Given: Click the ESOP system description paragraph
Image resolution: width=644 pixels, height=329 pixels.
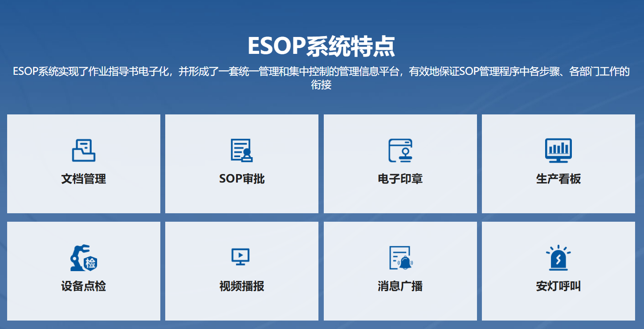Looking at the screenshot, I should point(321,72).
